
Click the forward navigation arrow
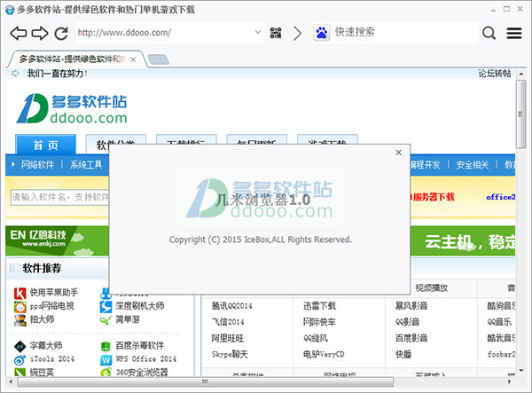40,33
